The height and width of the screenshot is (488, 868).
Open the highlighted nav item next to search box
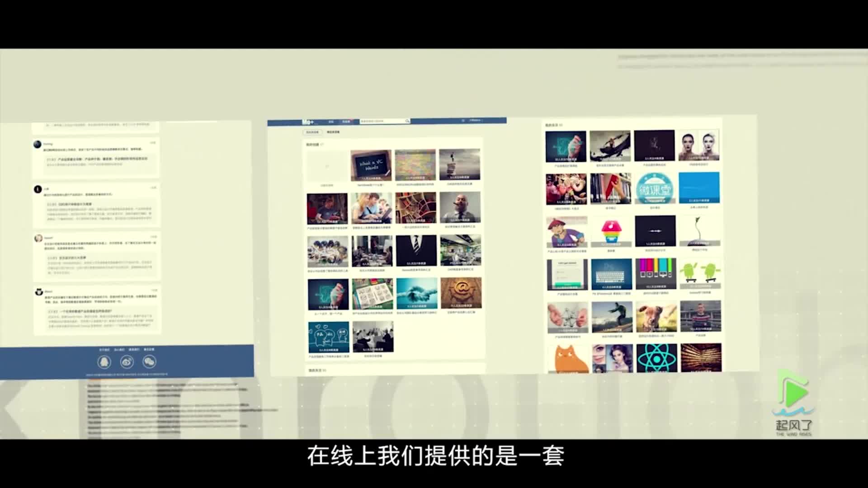coord(346,122)
